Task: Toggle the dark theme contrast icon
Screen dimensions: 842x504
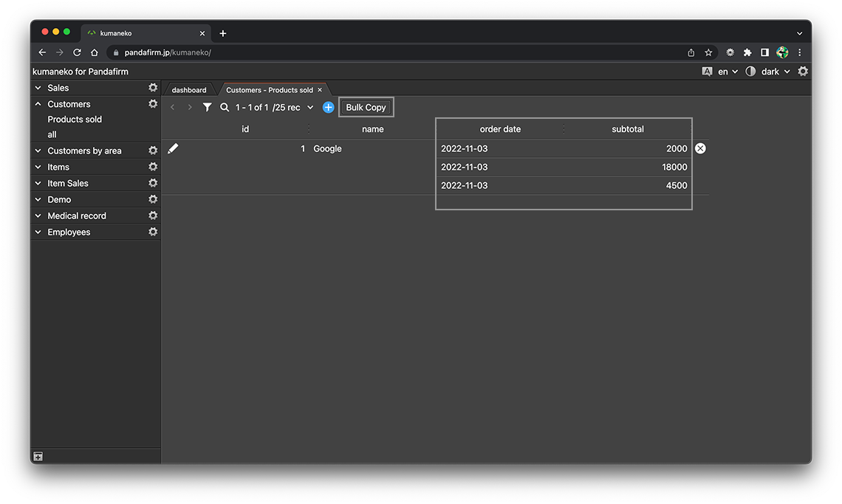Action: pos(750,72)
